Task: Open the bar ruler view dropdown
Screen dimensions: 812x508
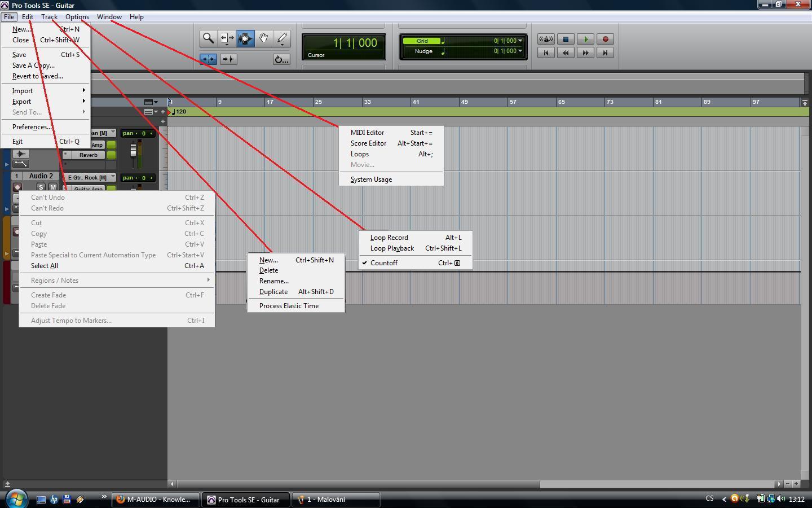Action: point(151,102)
